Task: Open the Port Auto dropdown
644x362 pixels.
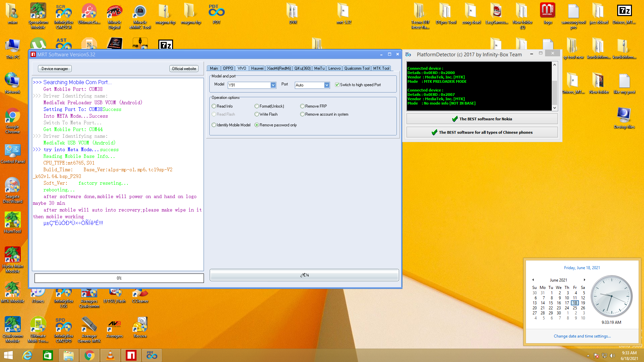Action: pyautogui.click(x=327, y=85)
